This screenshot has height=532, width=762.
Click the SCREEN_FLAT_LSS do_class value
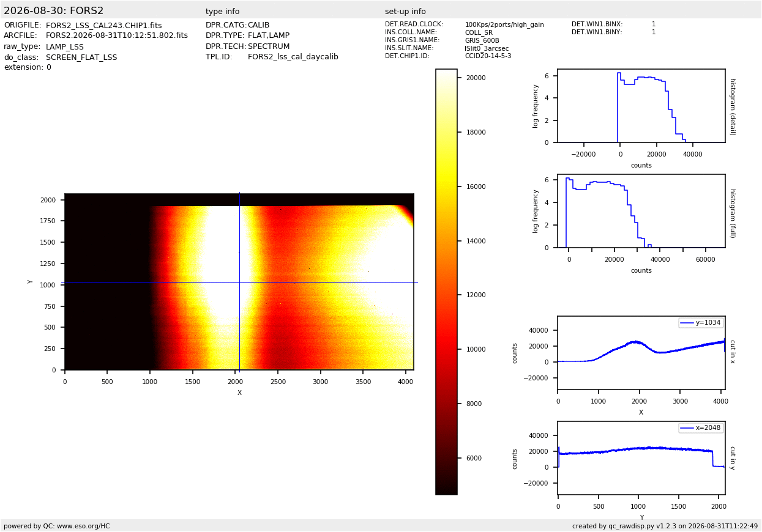click(81, 57)
